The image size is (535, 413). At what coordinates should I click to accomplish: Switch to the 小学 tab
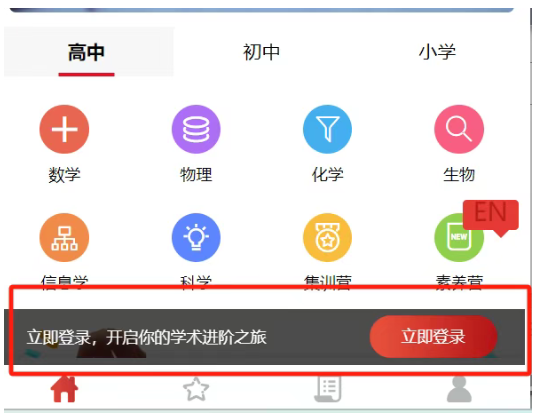(437, 52)
